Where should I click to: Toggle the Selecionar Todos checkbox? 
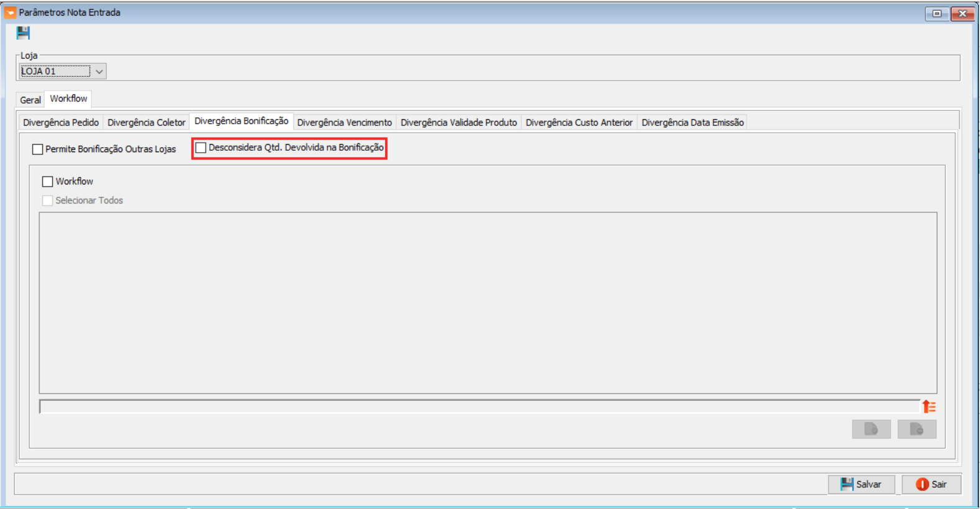pyautogui.click(x=48, y=200)
